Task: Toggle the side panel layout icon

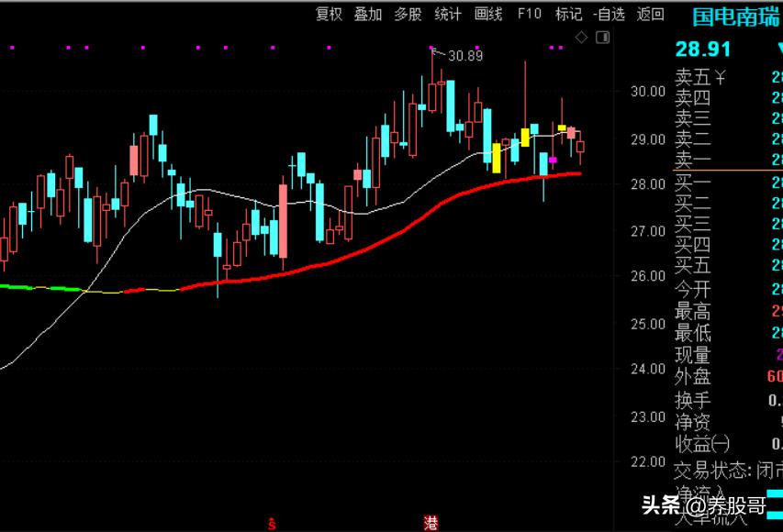Action: pos(603,37)
